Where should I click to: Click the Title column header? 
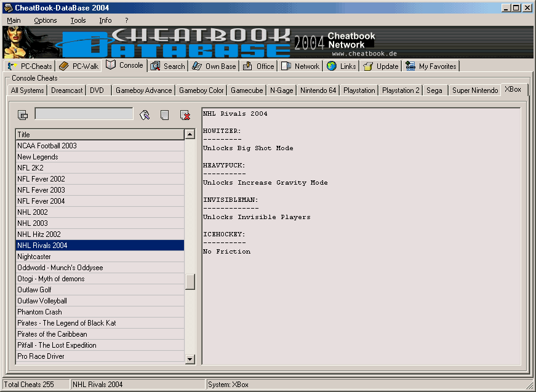(x=99, y=134)
